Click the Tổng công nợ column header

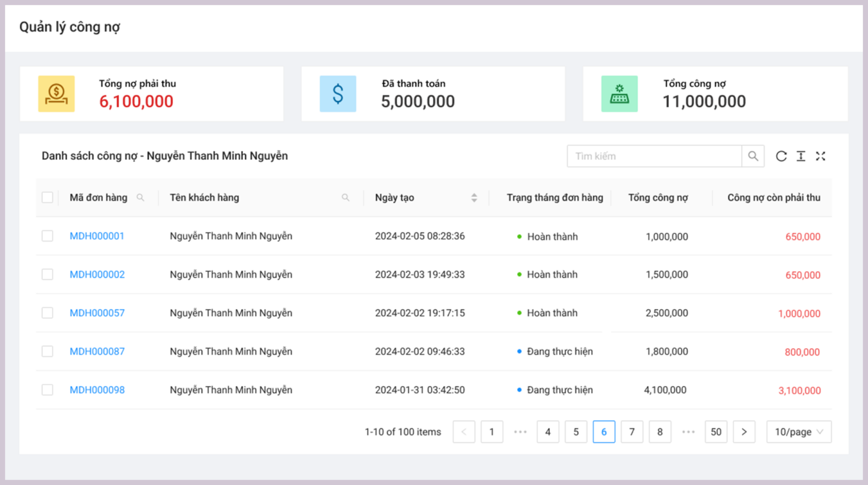pos(658,198)
